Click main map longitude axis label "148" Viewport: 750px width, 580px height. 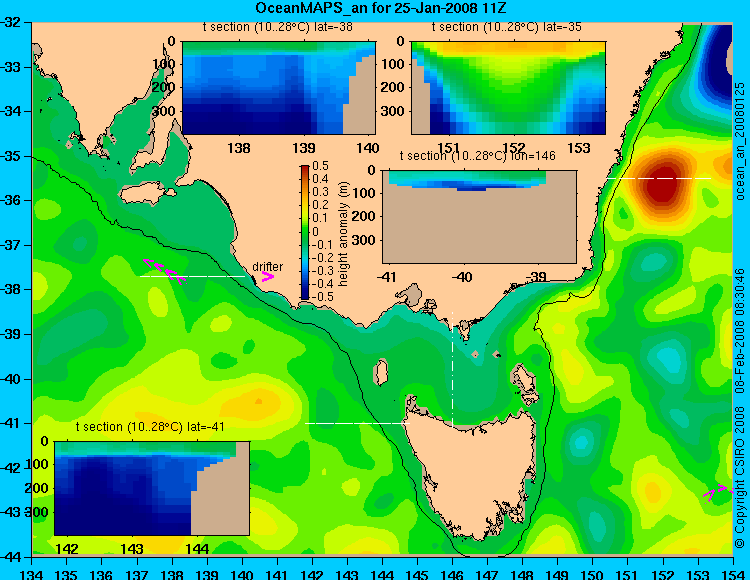(x=523, y=574)
